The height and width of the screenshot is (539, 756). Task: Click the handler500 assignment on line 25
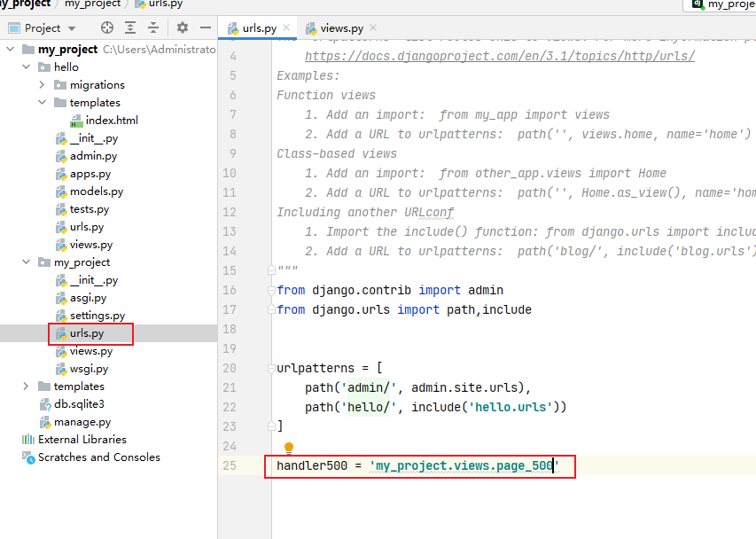(417, 466)
